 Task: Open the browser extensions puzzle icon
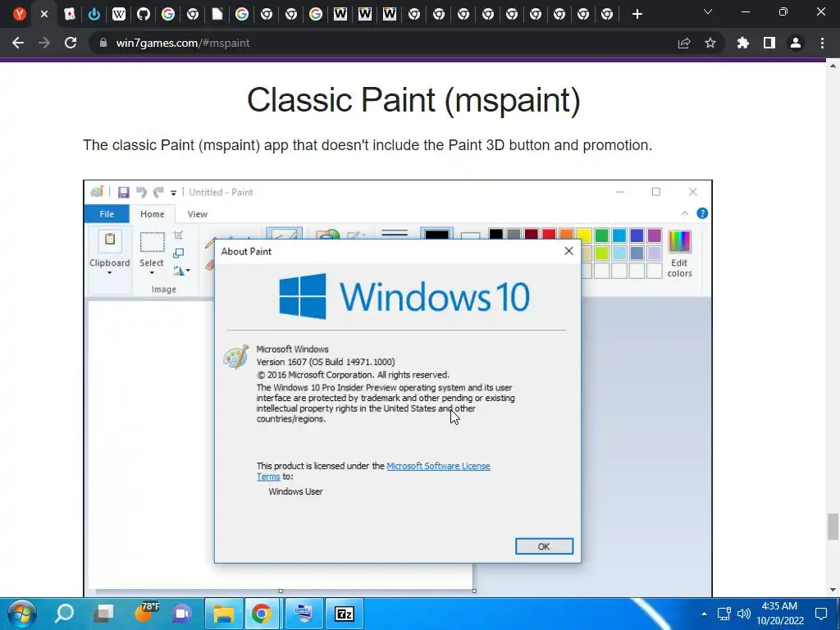tap(743, 43)
